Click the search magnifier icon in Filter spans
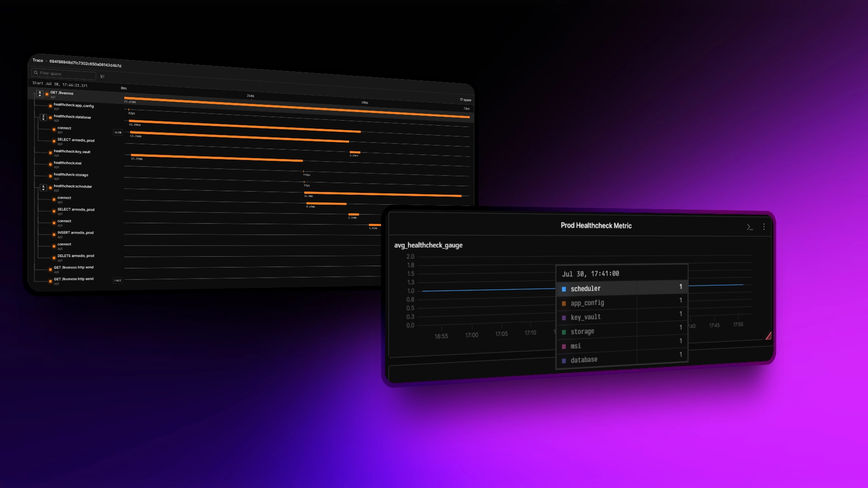This screenshot has height=488, width=868. [x=36, y=73]
